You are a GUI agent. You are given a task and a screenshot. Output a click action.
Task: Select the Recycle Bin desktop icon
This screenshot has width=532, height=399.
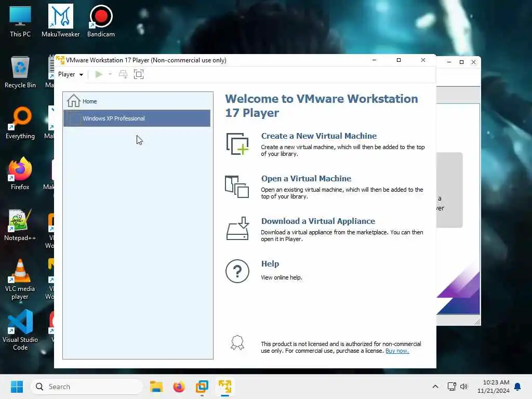(x=20, y=72)
